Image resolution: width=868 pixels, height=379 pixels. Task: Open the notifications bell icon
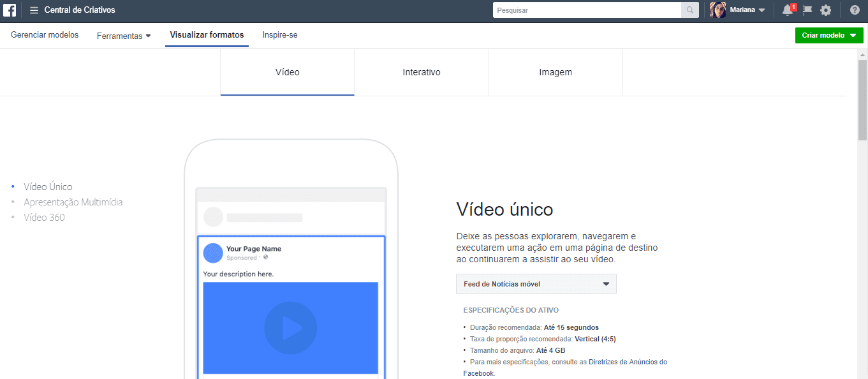click(x=788, y=10)
